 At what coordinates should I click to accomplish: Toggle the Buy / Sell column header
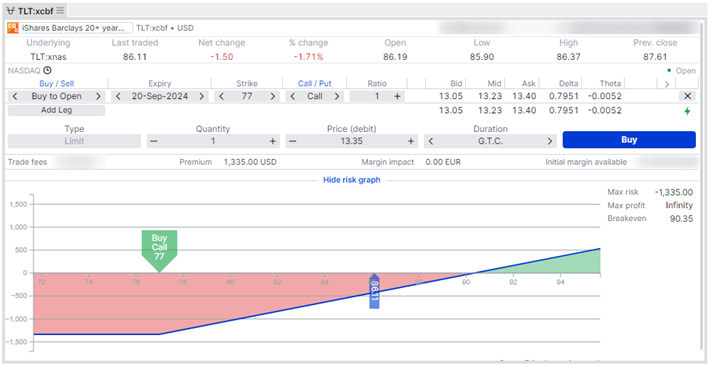pyautogui.click(x=57, y=84)
